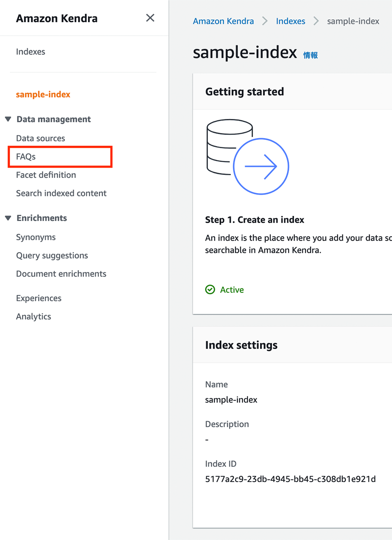Image resolution: width=392 pixels, height=540 pixels.
Task: Open the sample-index link in the sidebar
Action: [43, 94]
